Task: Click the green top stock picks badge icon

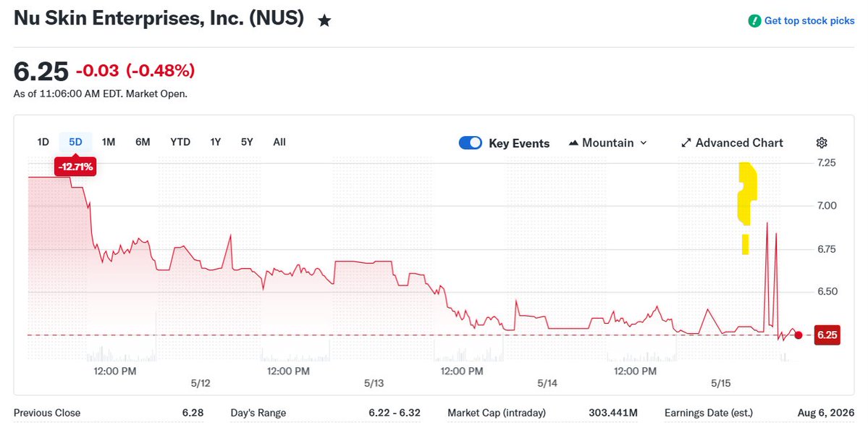Action: (754, 21)
